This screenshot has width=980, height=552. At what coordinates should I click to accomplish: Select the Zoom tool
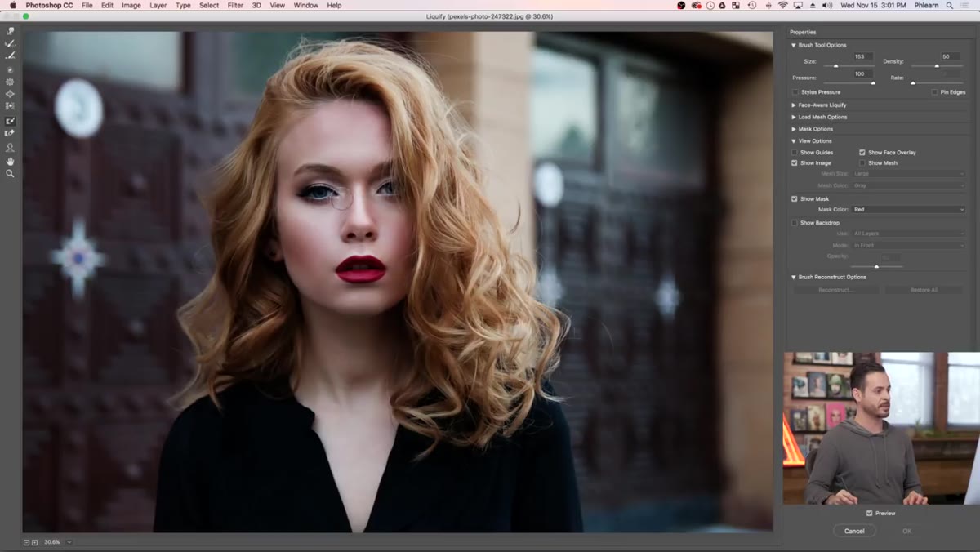10,173
